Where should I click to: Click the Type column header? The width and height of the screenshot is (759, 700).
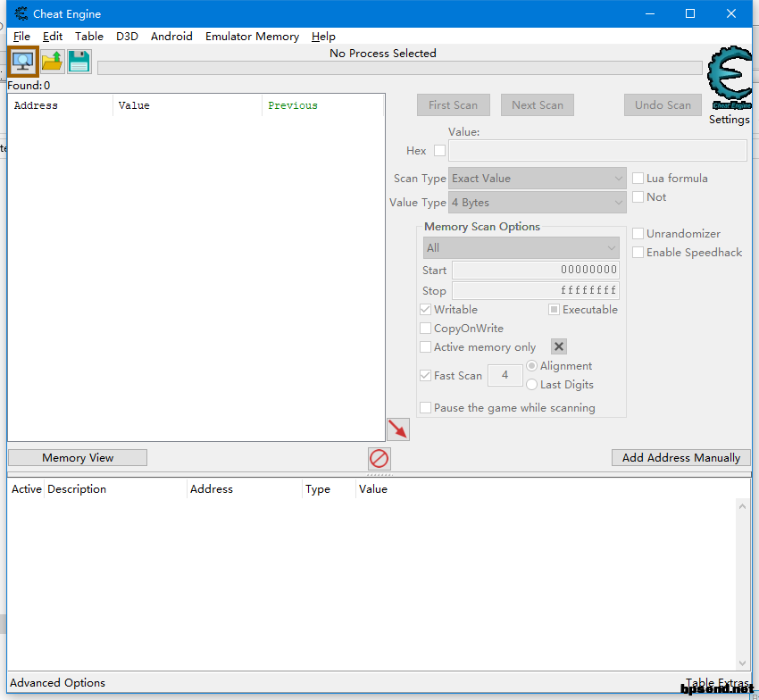coord(329,489)
